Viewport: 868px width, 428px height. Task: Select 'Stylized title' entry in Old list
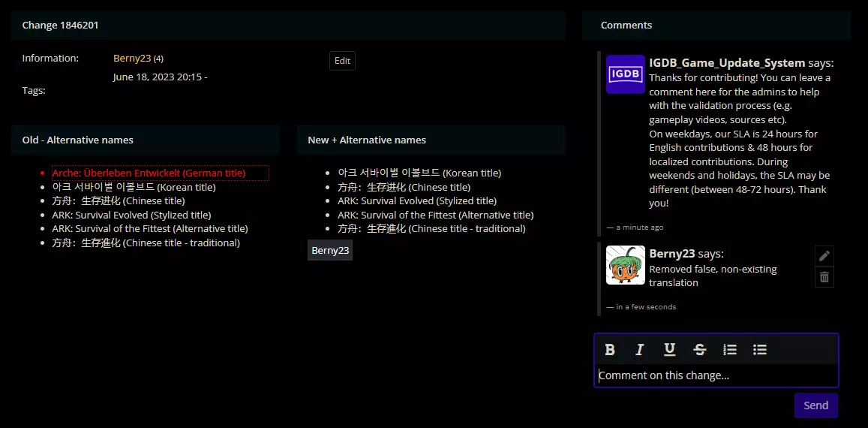tap(132, 215)
